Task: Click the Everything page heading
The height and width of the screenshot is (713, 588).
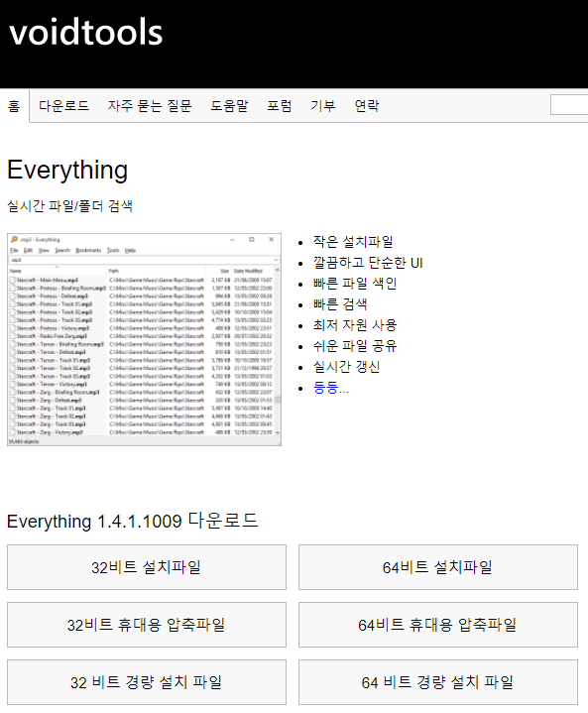Action: coord(67,170)
